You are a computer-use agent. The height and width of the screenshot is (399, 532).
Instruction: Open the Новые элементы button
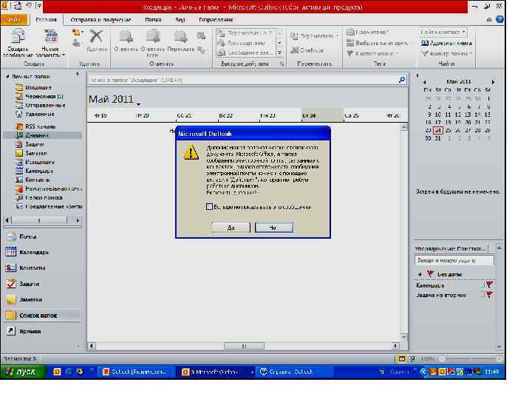point(50,43)
